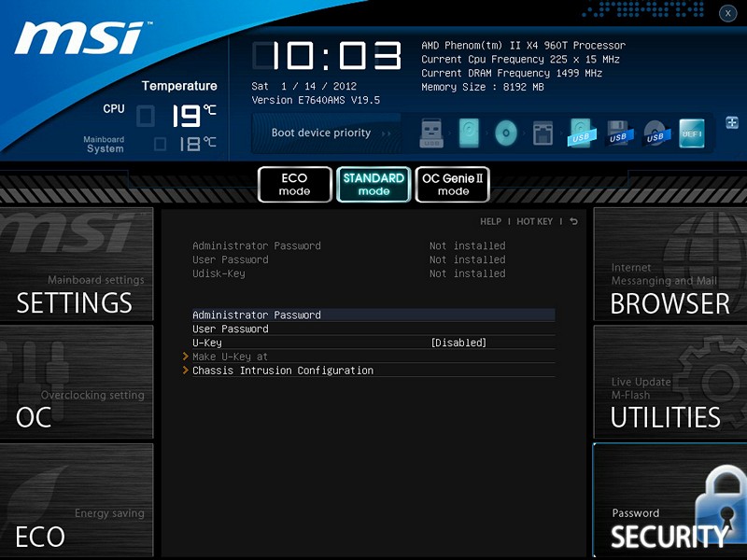Switch to ECO mode
This screenshot has height=560, width=747.
[294, 184]
